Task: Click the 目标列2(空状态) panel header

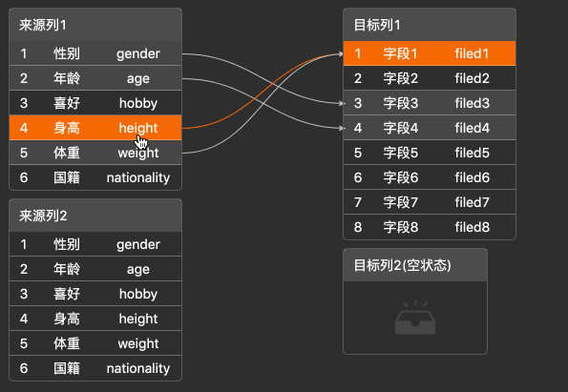Action: coord(415,265)
